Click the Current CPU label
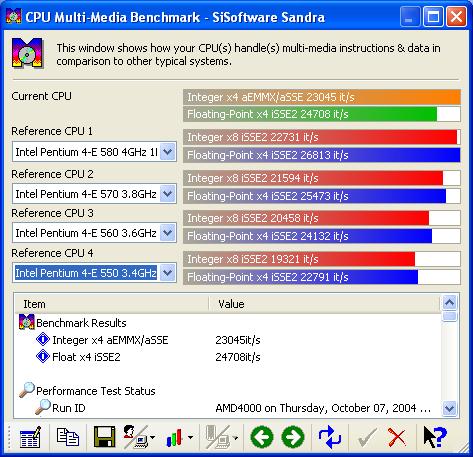Viewport: 473px width, 457px height. pos(41,96)
